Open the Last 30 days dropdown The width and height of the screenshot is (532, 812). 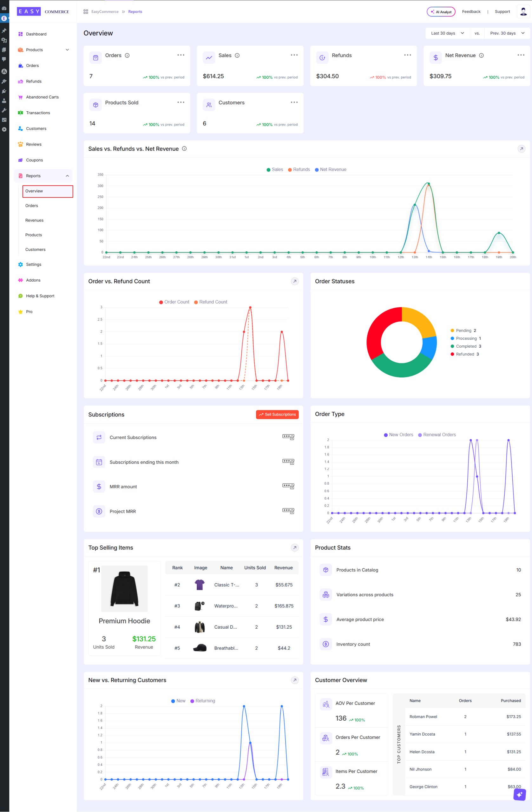(x=447, y=33)
